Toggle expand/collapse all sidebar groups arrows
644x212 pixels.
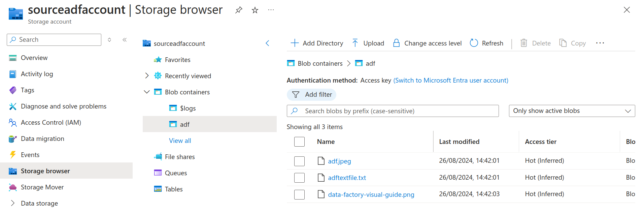(x=109, y=40)
